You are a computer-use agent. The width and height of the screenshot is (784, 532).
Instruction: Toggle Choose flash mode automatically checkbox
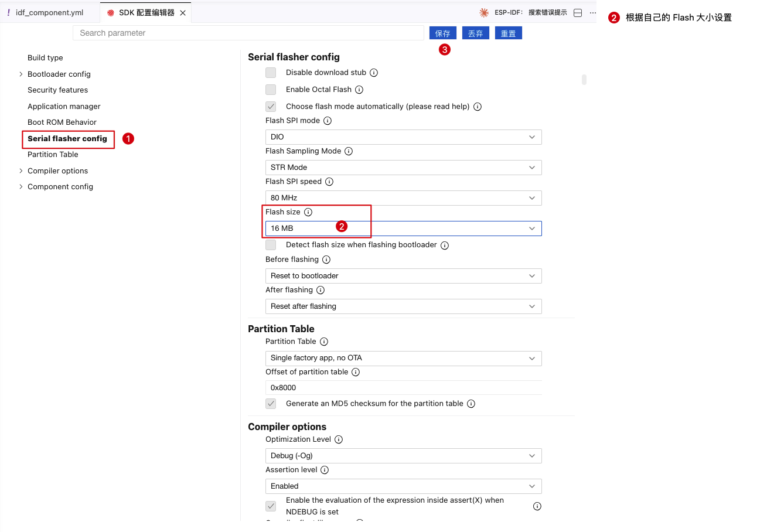pyautogui.click(x=271, y=107)
